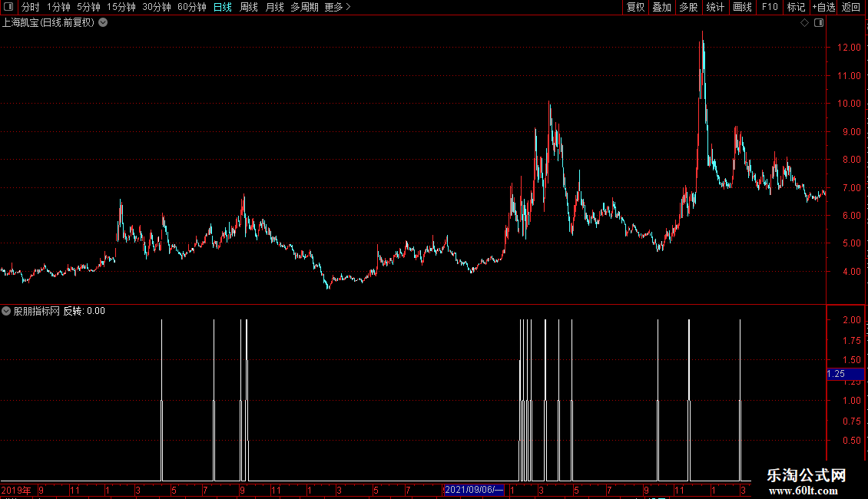Toggle the right info panel icon
This screenshot has width=868, height=499.
[x=819, y=23]
